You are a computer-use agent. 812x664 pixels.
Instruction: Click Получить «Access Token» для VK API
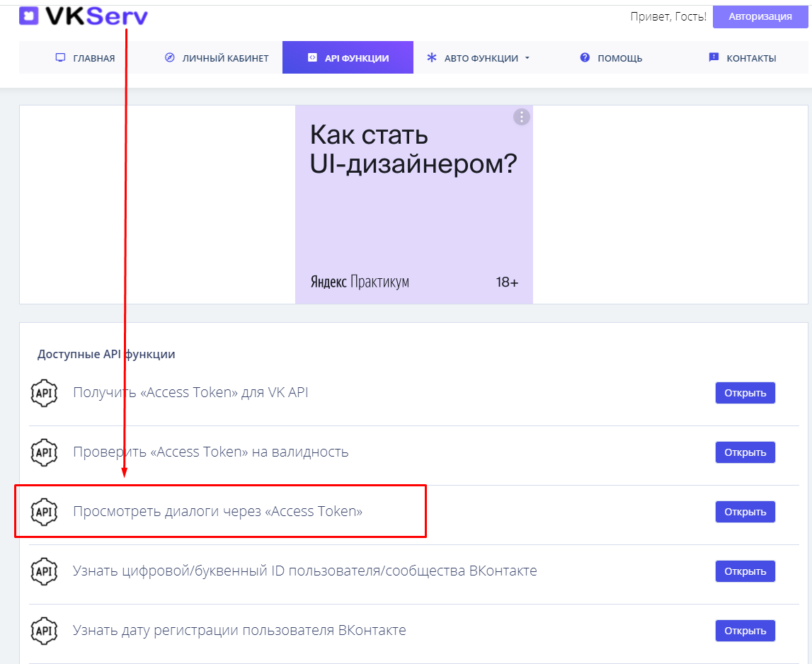[x=190, y=393]
